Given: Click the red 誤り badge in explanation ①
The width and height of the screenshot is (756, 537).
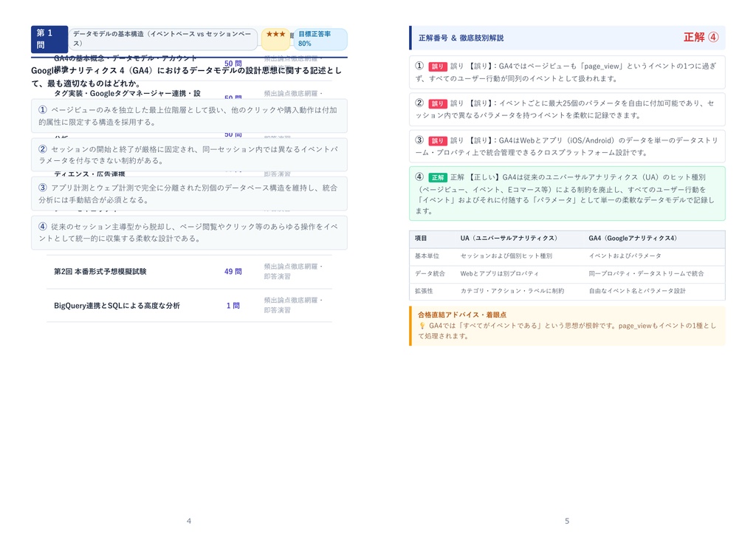Looking at the screenshot, I should click(437, 66).
